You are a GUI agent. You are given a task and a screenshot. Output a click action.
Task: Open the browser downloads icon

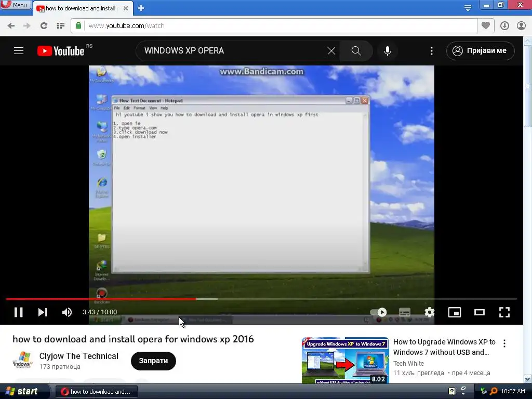[x=504, y=26]
